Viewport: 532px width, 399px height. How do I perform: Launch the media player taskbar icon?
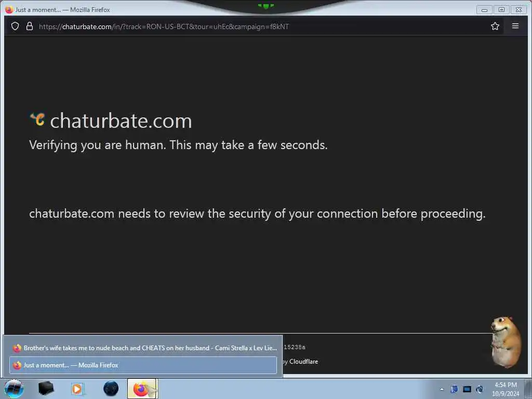(77, 389)
